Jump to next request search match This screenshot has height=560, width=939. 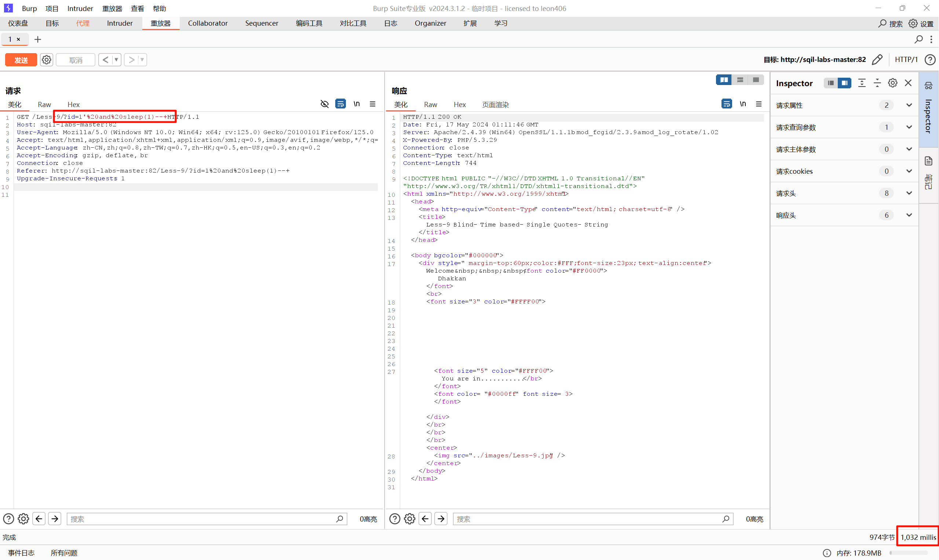[x=55, y=519]
